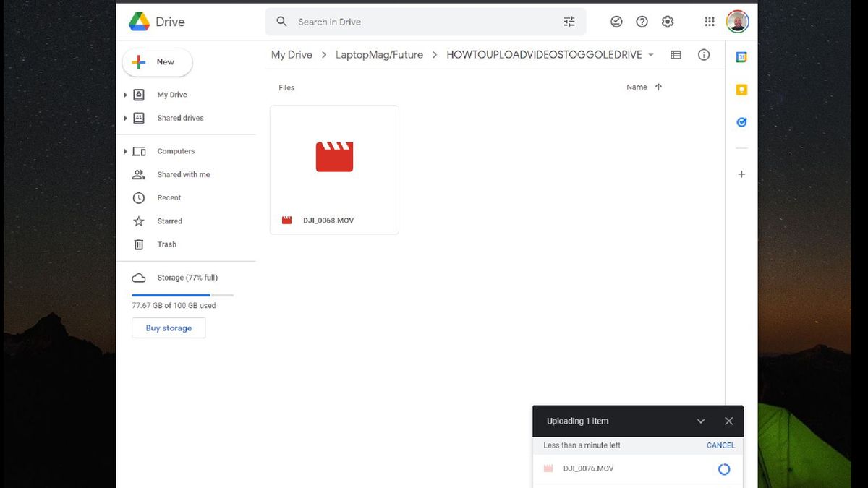Select the DJI_0068.MOV video thumbnail

(334, 155)
